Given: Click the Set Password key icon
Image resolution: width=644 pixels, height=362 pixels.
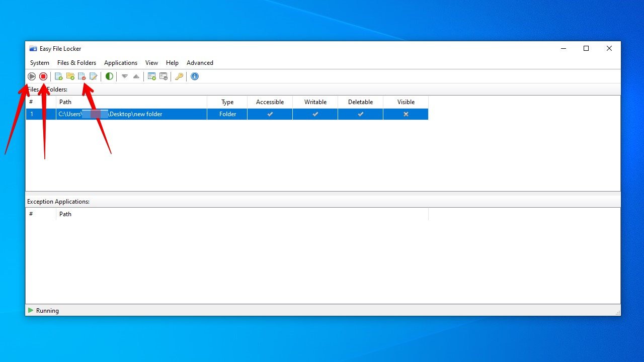Looking at the screenshot, I should coord(179,76).
